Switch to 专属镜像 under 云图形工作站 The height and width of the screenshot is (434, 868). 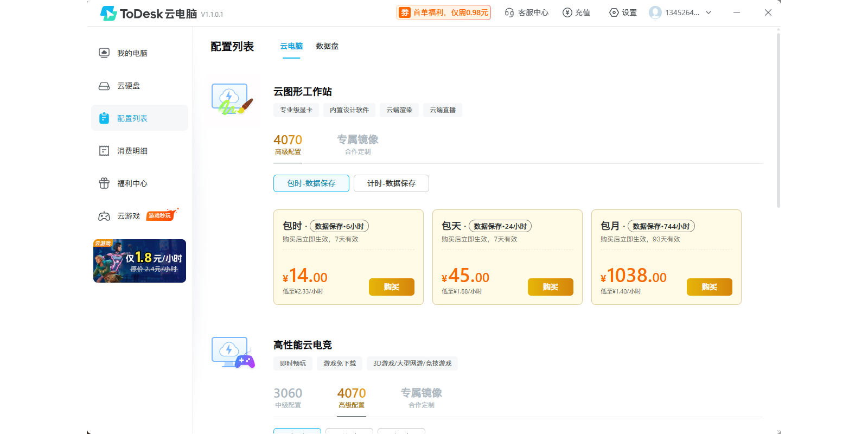pyautogui.click(x=358, y=144)
